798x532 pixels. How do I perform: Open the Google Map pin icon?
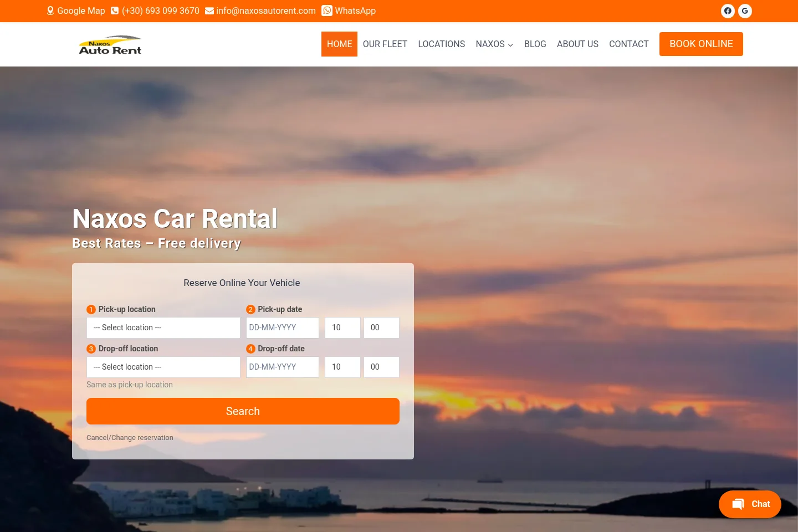[50, 11]
